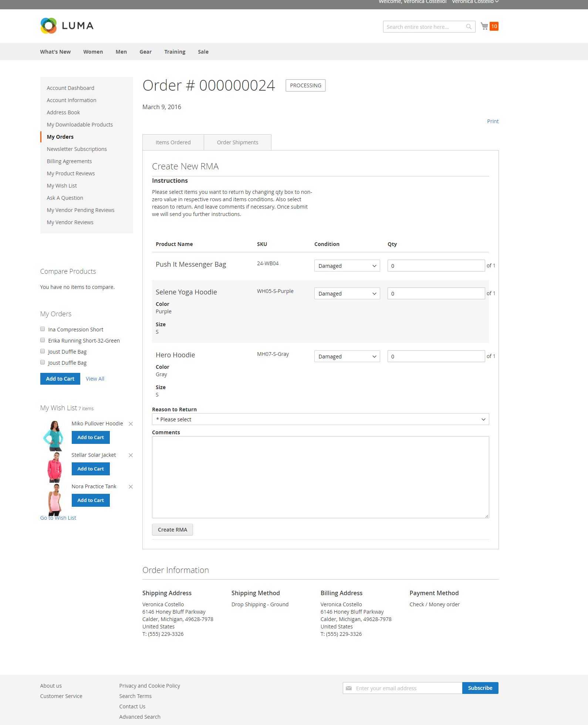
Task: Open Privacy and Cookie Policy link
Action: pyautogui.click(x=149, y=686)
